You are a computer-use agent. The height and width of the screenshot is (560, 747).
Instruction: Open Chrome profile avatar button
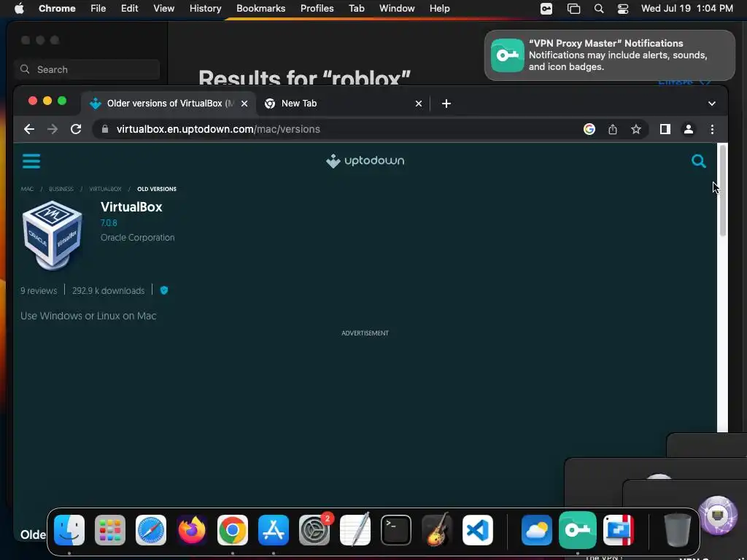[x=689, y=129]
